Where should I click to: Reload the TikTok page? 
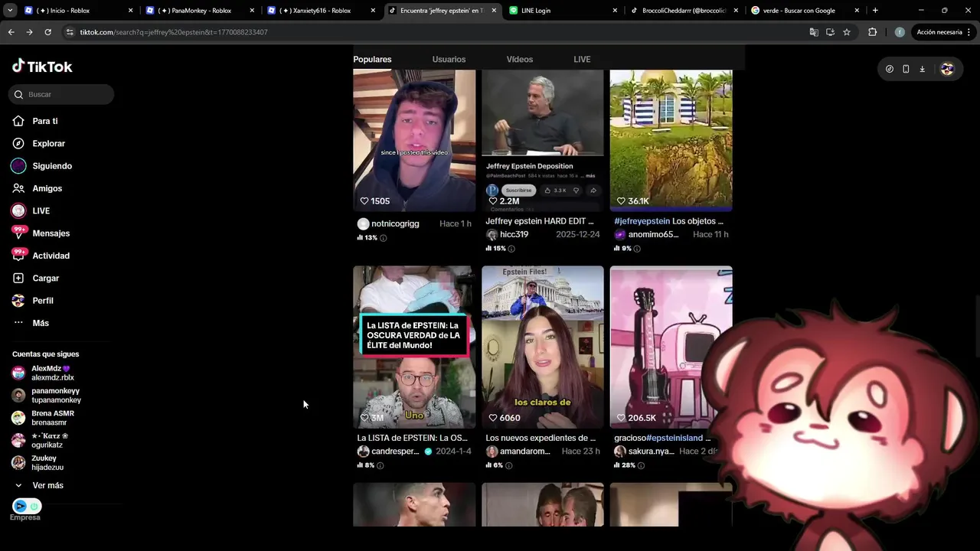(47, 32)
